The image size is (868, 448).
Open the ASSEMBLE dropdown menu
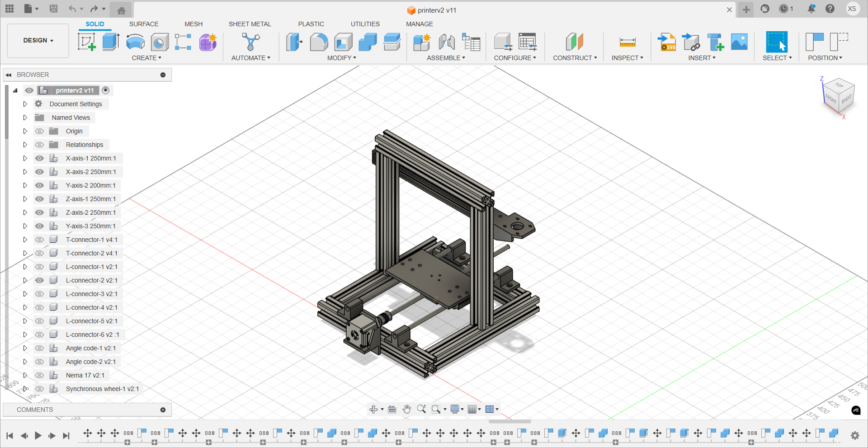[x=446, y=58]
